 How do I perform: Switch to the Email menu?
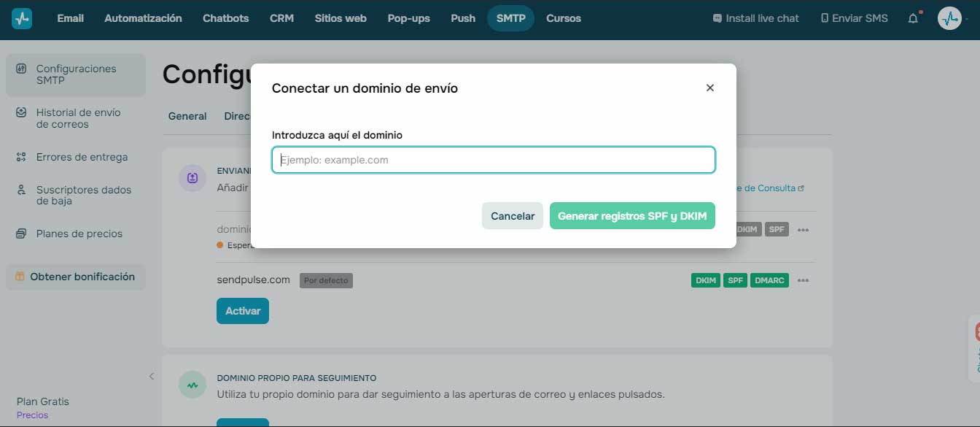pyautogui.click(x=70, y=18)
